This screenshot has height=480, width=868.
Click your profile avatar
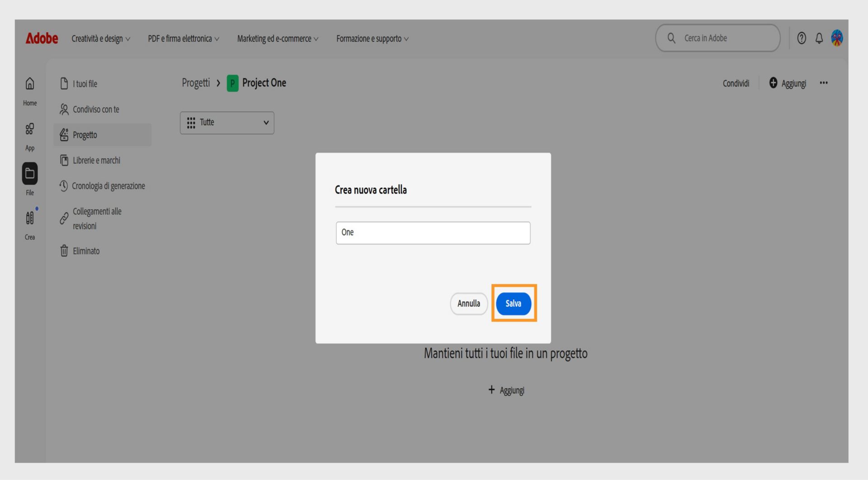click(837, 38)
